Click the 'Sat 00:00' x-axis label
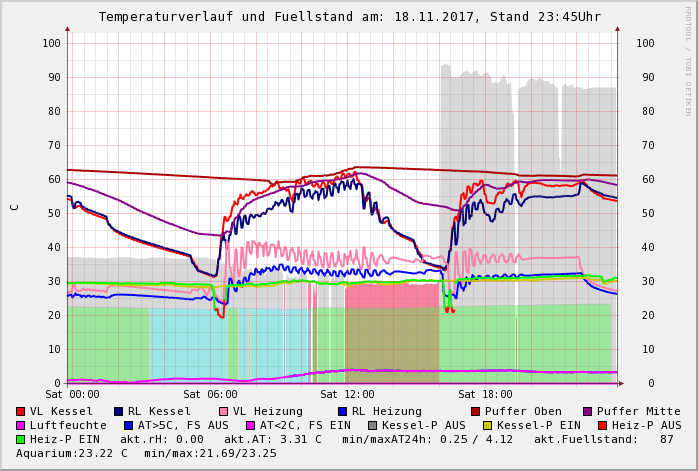Image resolution: width=698 pixels, height=471 pixels. click(72, 395)
